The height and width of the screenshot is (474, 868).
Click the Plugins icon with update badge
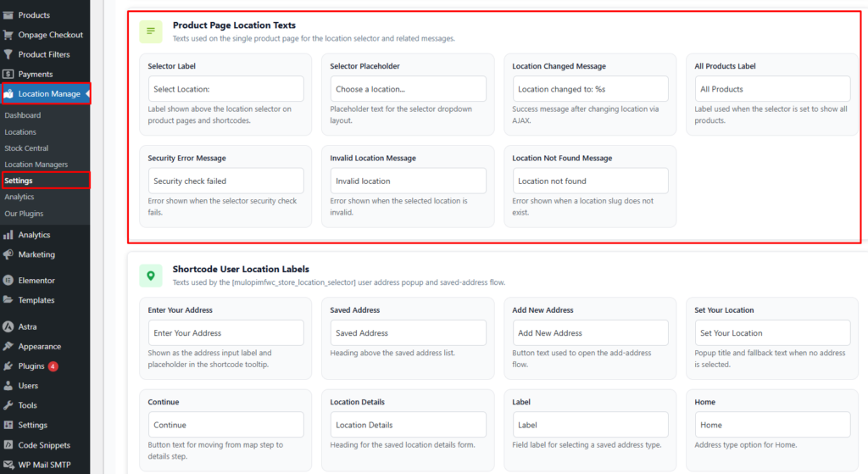pos(8,366)
